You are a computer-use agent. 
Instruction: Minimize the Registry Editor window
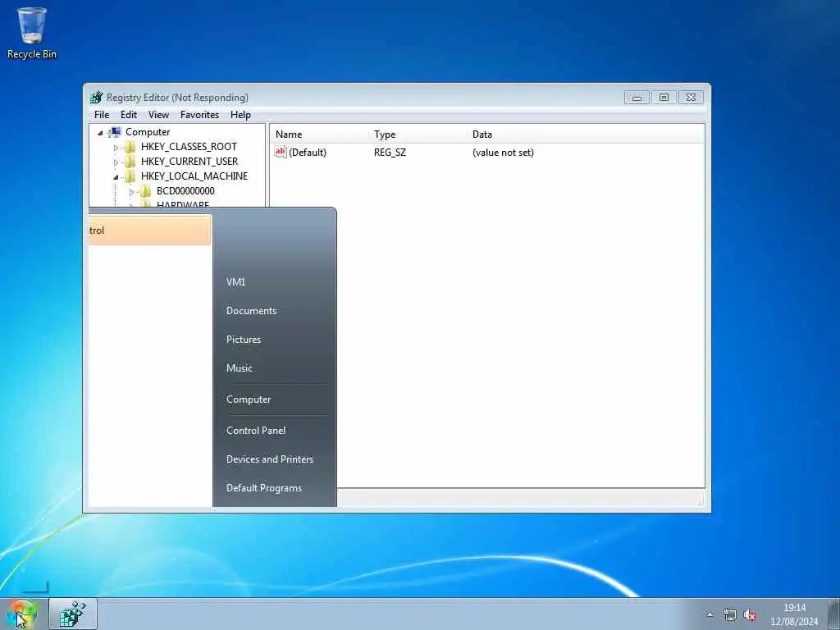click(x=637, y=98)
